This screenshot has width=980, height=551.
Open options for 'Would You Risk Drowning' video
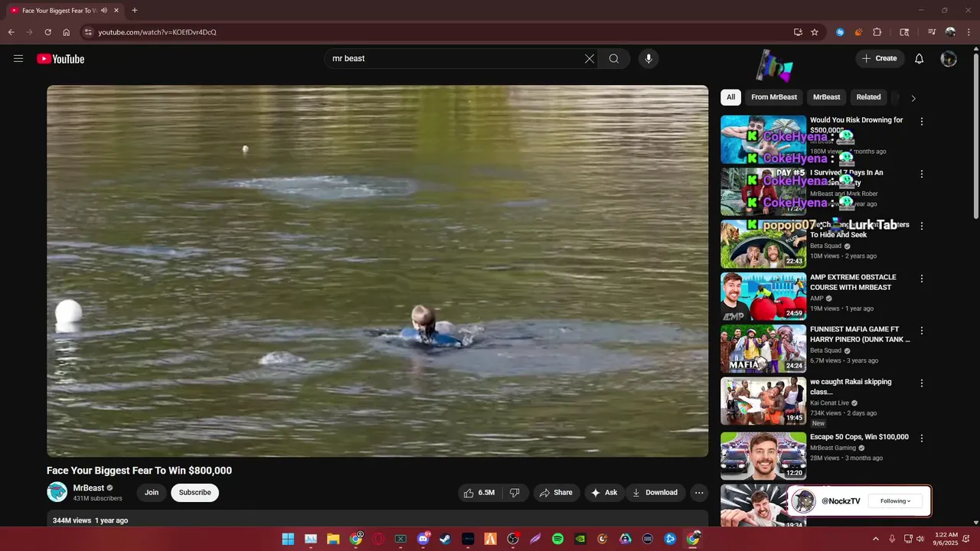coord(922,122)
